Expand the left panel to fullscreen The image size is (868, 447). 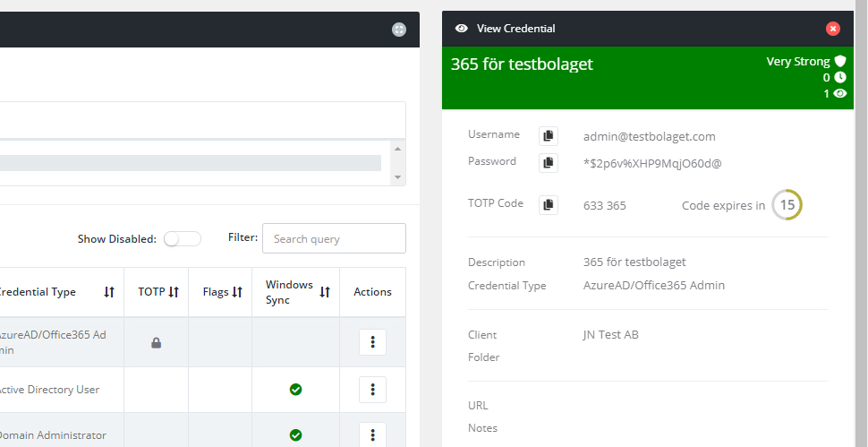399,30
